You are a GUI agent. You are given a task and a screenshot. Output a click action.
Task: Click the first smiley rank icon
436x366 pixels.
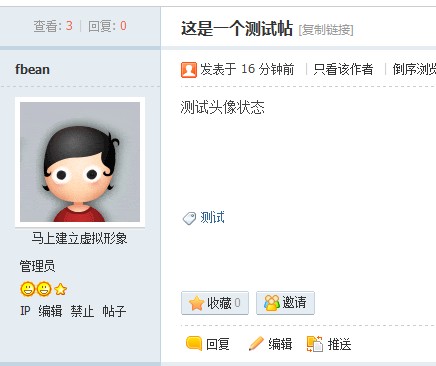pos(28,289)
